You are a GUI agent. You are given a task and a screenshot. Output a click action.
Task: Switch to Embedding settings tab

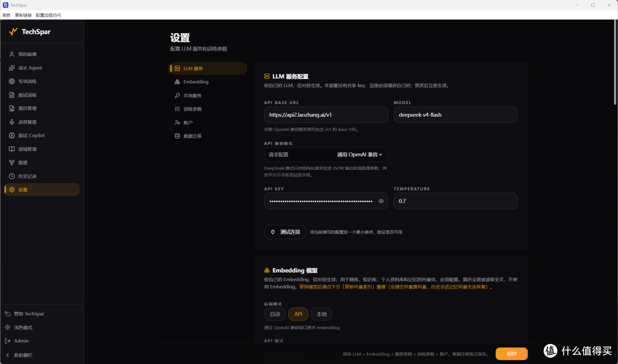(x=208, y=82)
